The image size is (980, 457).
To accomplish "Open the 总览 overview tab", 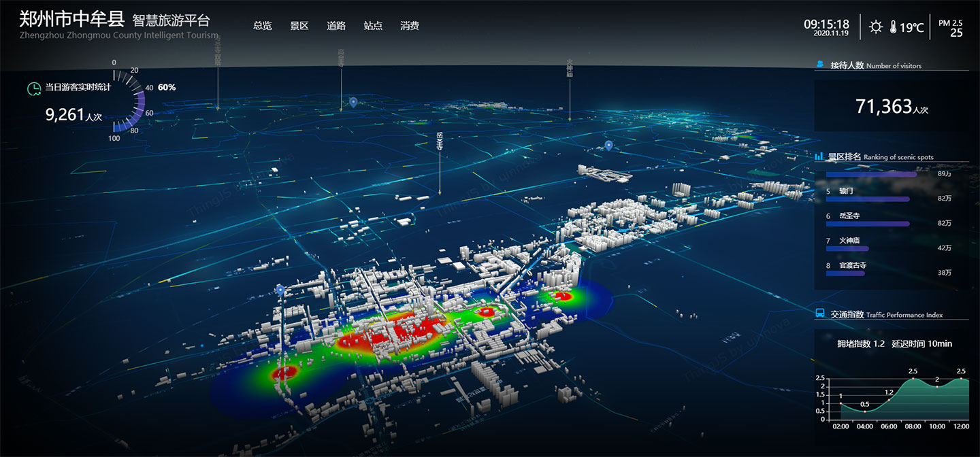I will [263, 26].
